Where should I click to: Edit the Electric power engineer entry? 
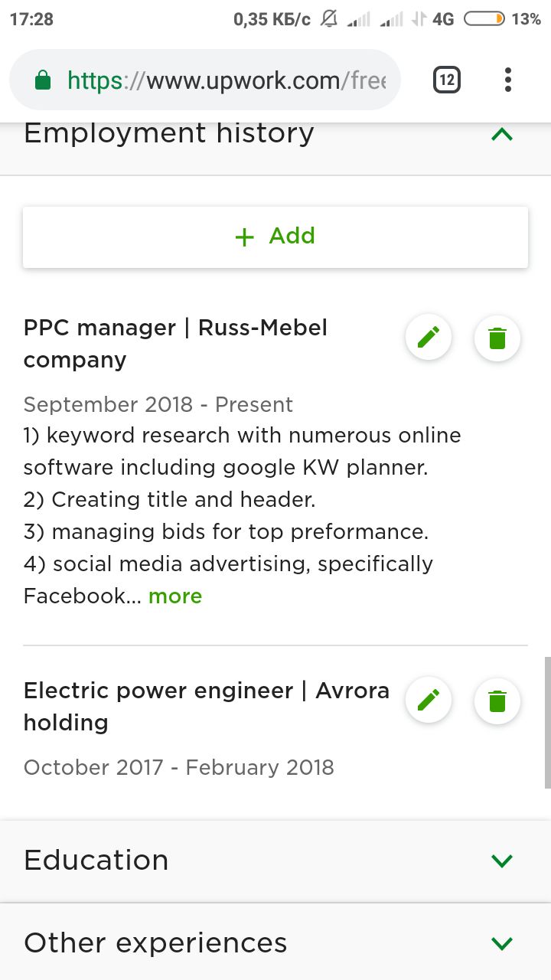pyautogui.click(x=429, y=700)
